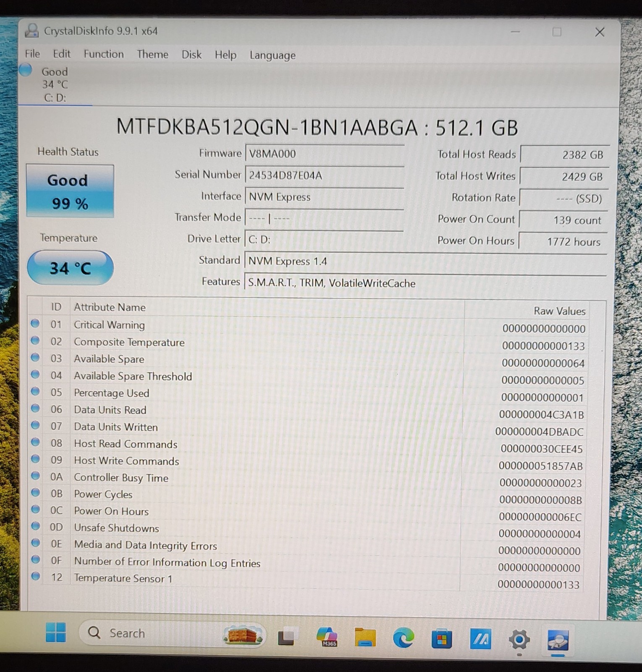Click the 34 °C temperature button

(70, 268)
